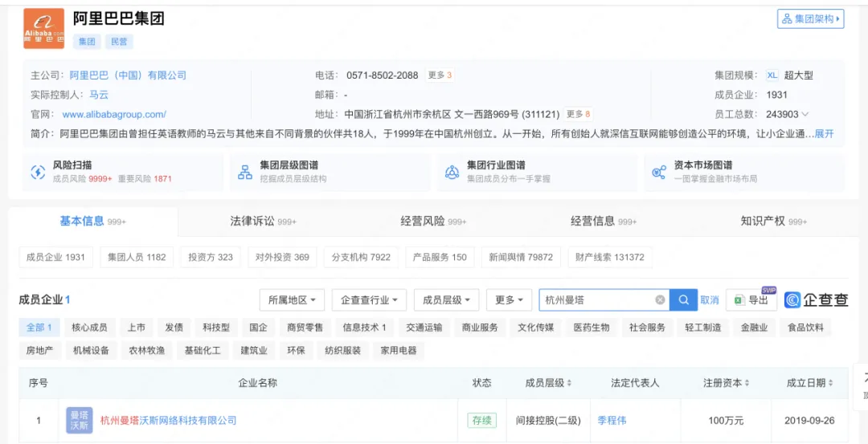Expand company introduction with 展开
Viewport: 868px width, 444px height.
[824, 134]
